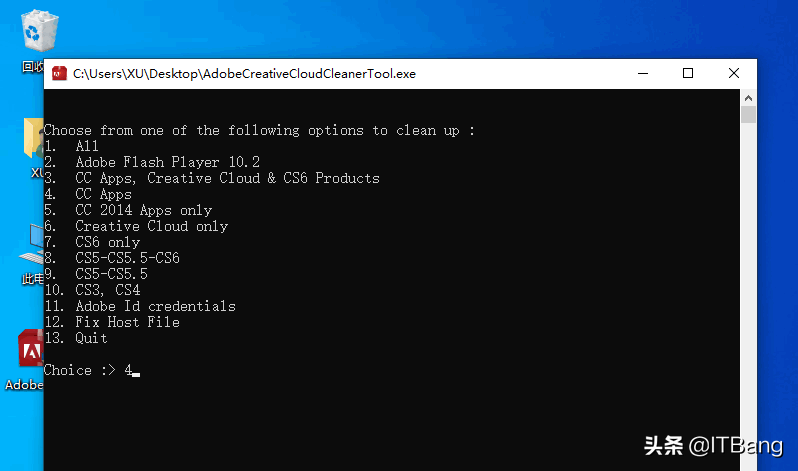798x471 pixels.
Task: Maximize the AdobeCreativeCloudCleanerTool console window
Action: tap(688, 74)
